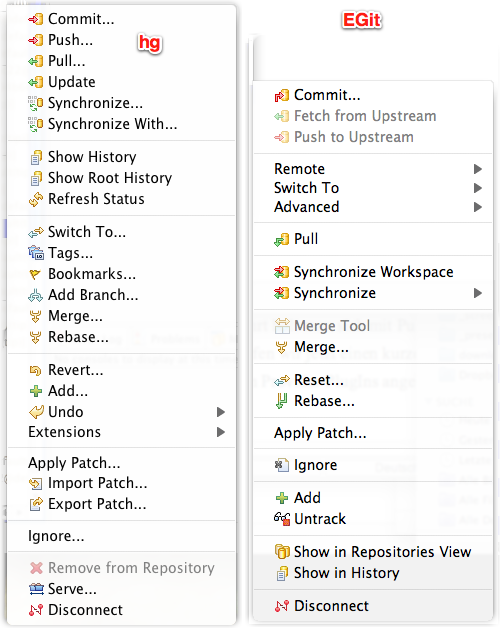Screen dimensions: 500x628
Task: Click the Bookmarks flag icon
Action: [35, 274]
